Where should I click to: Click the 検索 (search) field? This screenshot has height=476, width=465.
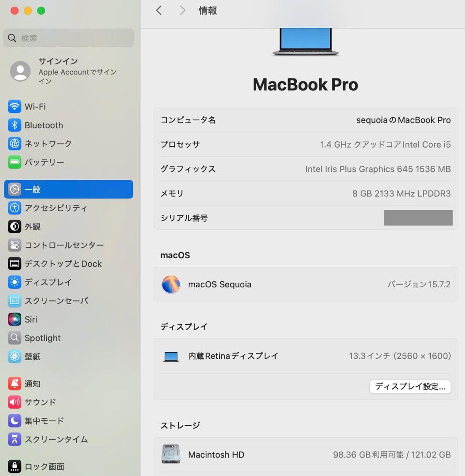(68, 38)
